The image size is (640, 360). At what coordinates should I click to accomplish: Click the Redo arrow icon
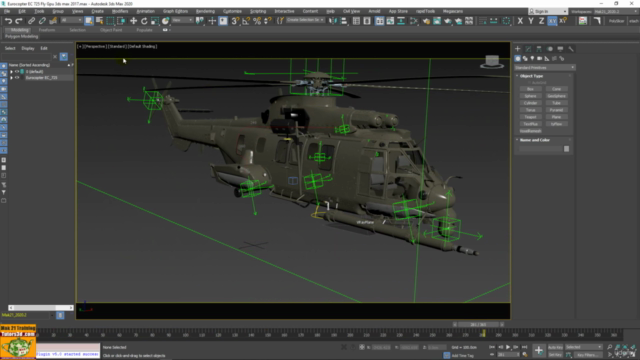pos(18,21)
